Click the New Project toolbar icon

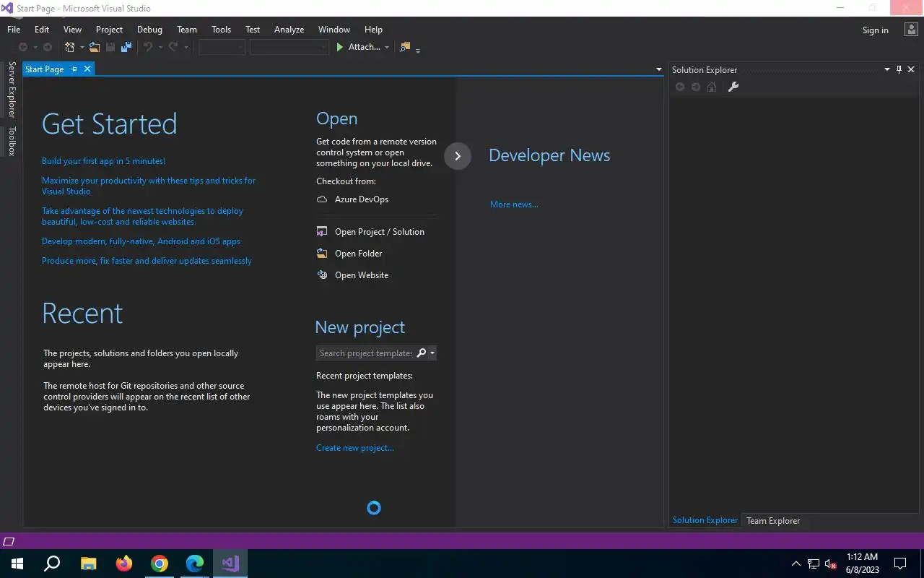pos(70,47)
